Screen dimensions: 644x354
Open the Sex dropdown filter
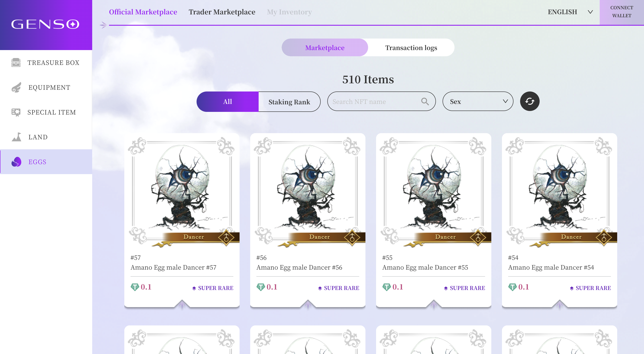tap(478, 101)
